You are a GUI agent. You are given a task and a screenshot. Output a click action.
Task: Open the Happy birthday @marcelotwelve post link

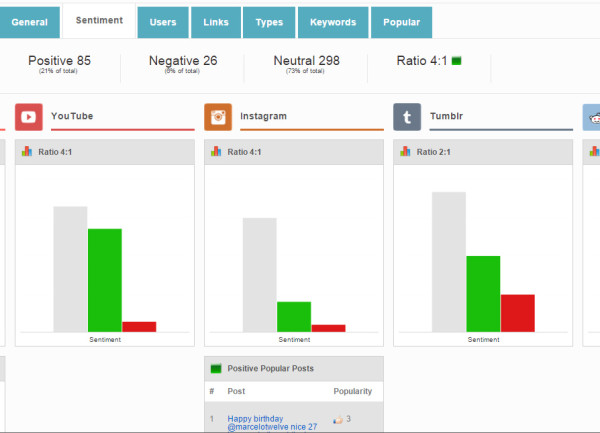[272, 423]
